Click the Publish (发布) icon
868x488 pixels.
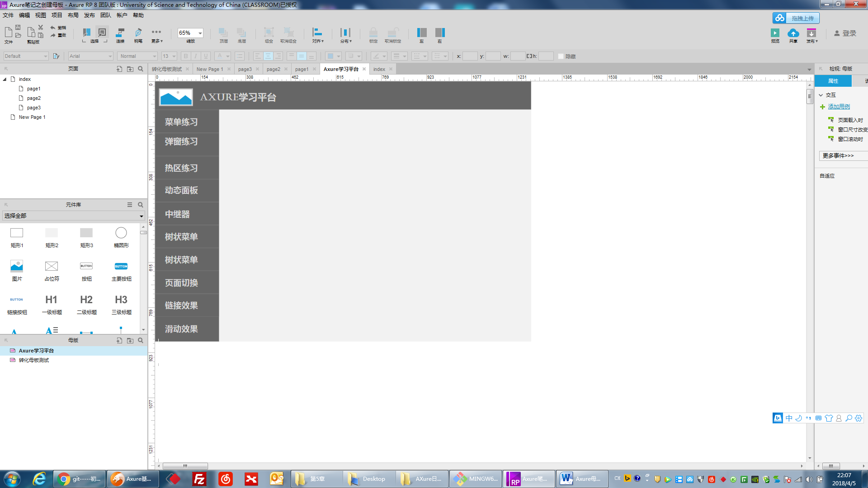(x=811, y=33)
